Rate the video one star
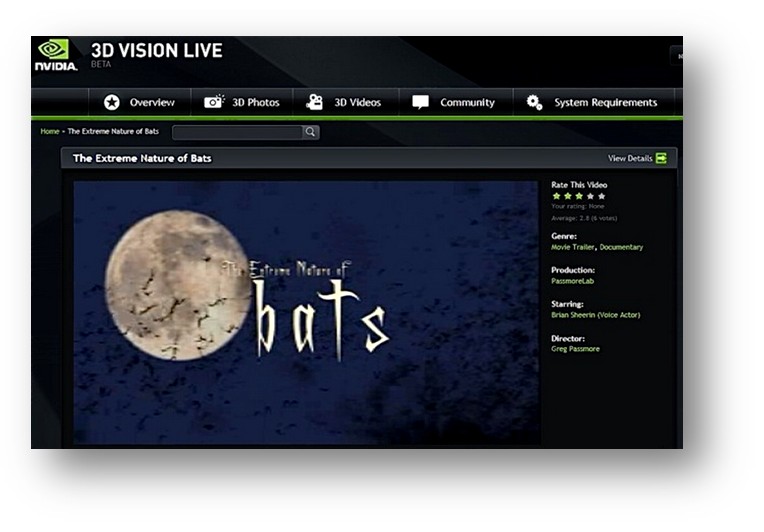The height and width of the screenshot is (532, 764). pyautogui.click(x=556, y=196)
